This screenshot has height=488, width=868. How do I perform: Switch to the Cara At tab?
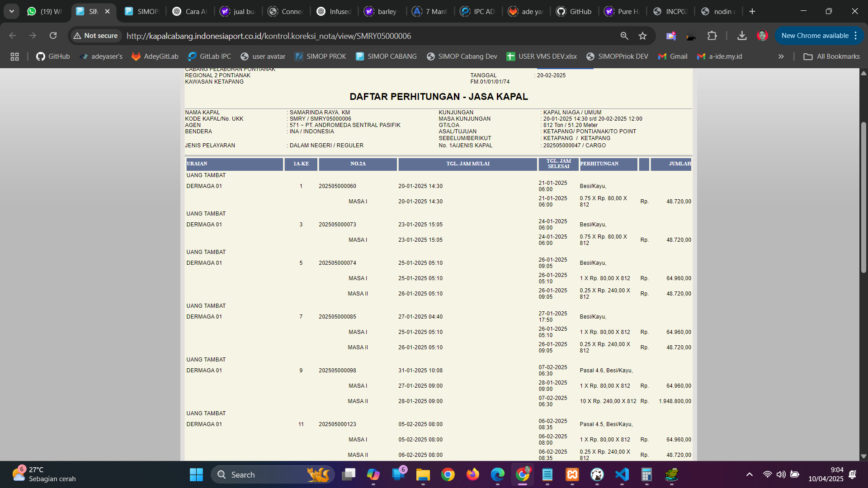pyautogui.click(x=190, y=11)
